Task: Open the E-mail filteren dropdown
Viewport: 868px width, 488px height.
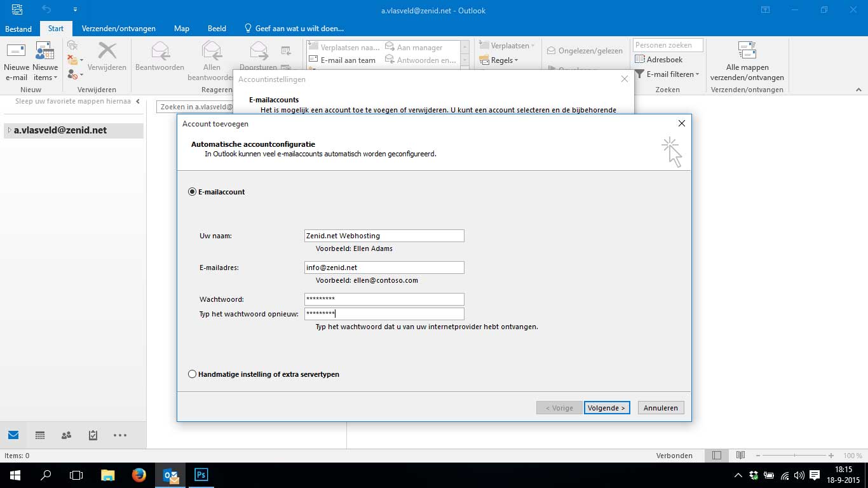Action: (x=667, y=74)
